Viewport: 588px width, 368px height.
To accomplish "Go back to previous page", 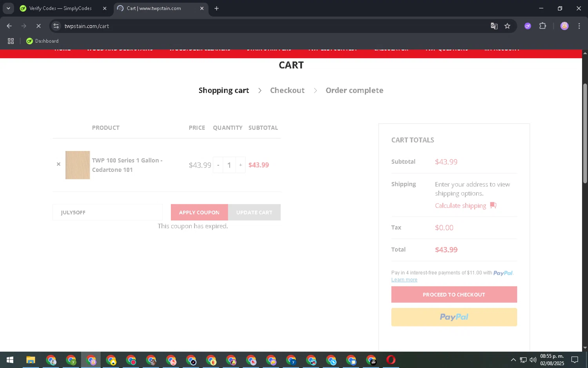I will coord(9,26).
